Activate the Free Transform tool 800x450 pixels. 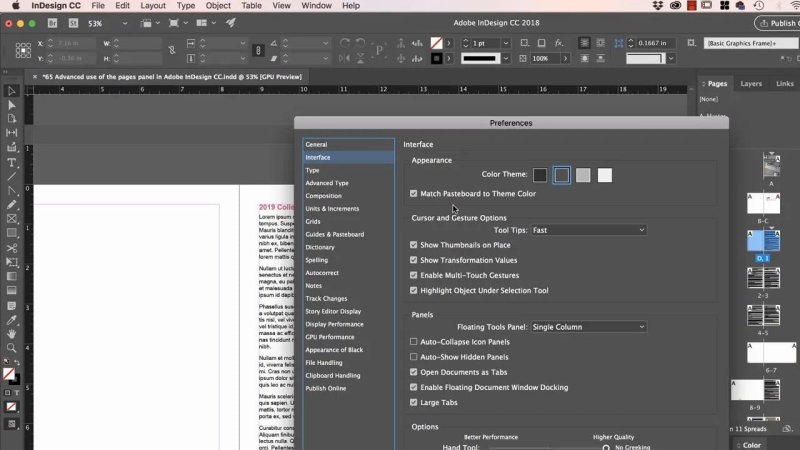tap(11, 262)
